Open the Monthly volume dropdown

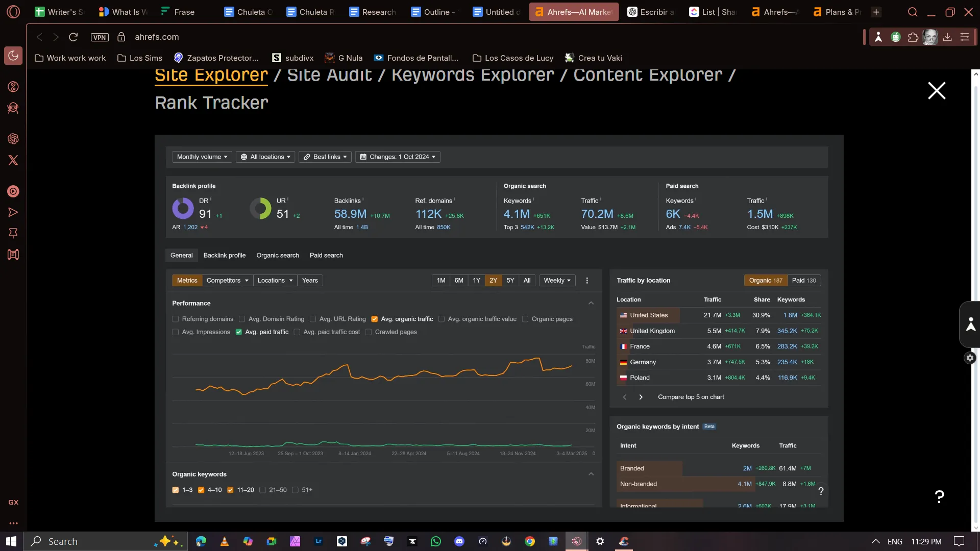point(202,157)
